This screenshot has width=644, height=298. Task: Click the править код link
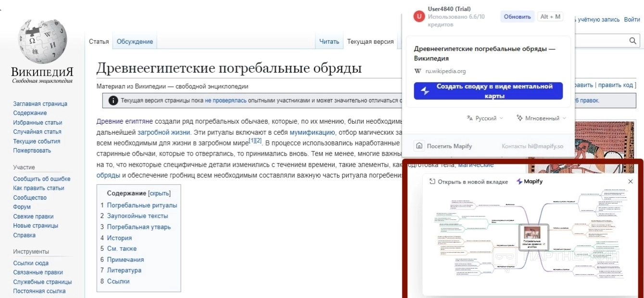pos(616,85)
